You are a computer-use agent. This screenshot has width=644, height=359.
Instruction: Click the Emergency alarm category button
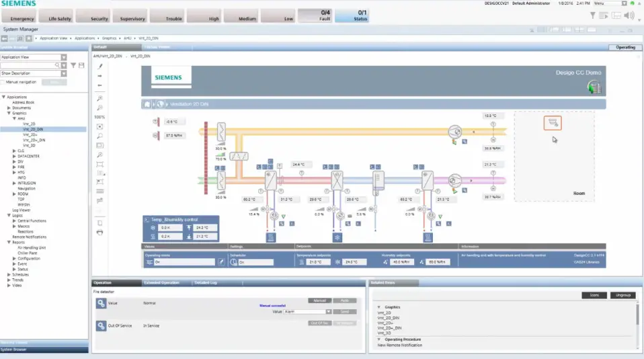pyautogui.click(x=19, y=16)
